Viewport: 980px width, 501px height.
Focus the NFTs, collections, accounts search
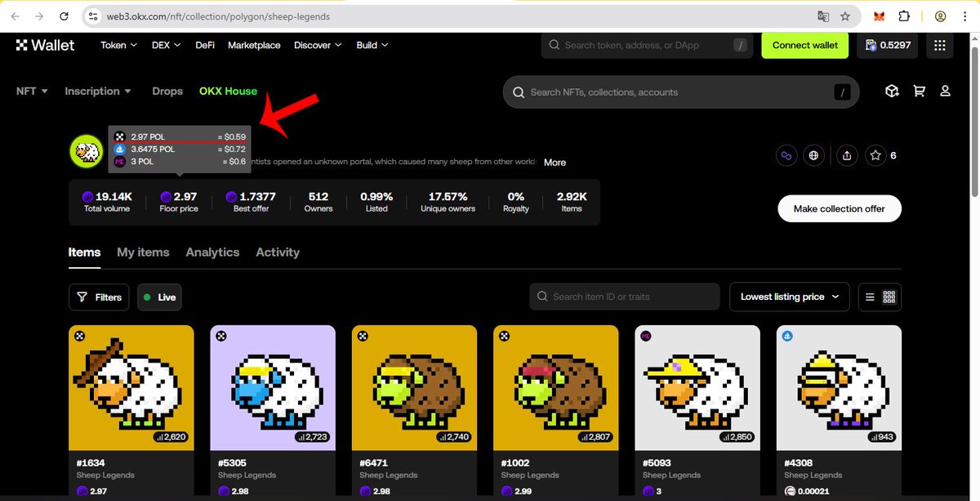point(681,92)
